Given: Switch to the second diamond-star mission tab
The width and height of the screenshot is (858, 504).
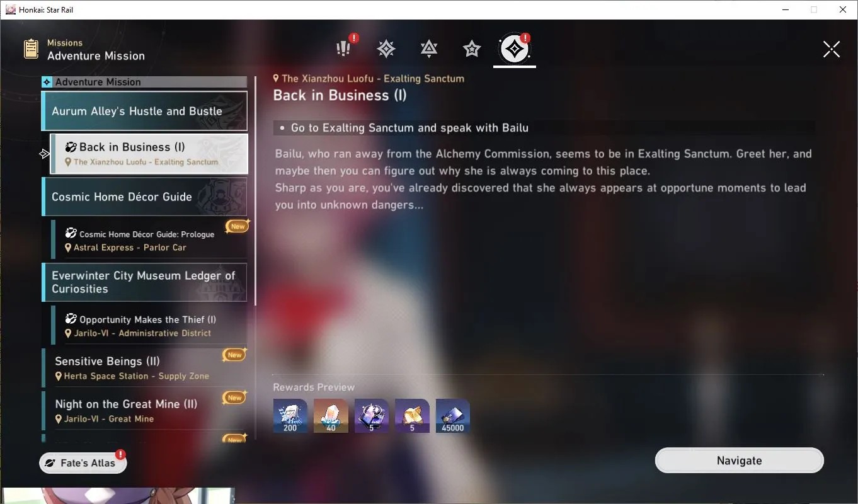Looking at the screenshot, I should tap(386, 49).
